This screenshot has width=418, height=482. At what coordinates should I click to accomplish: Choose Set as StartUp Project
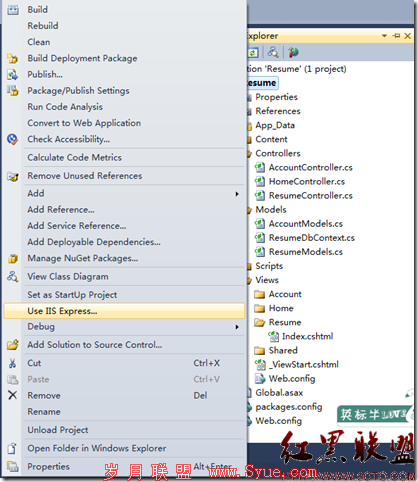(x=72, y=295)
